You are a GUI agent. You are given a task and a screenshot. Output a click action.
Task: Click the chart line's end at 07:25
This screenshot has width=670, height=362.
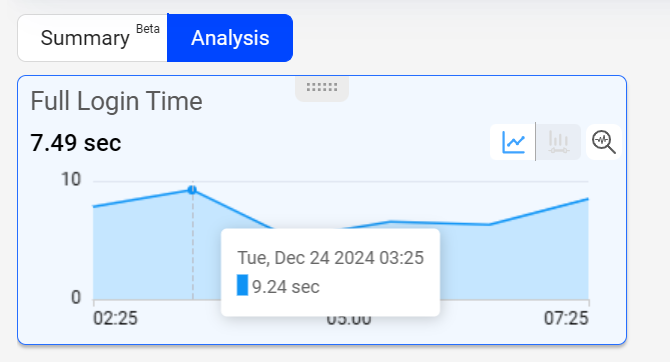coord(588,199)
